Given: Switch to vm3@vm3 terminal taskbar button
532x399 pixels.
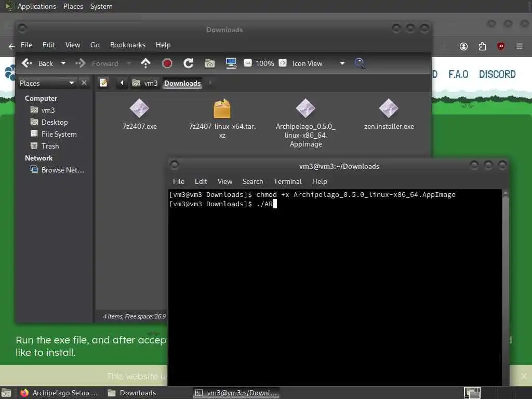Looking at the screenshot, I should coord(236,393).
